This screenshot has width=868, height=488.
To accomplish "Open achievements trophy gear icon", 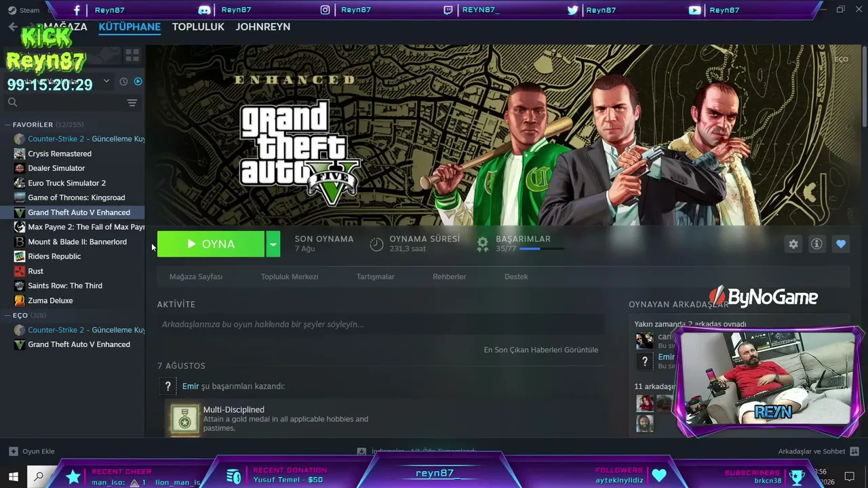I will point(483,244).
